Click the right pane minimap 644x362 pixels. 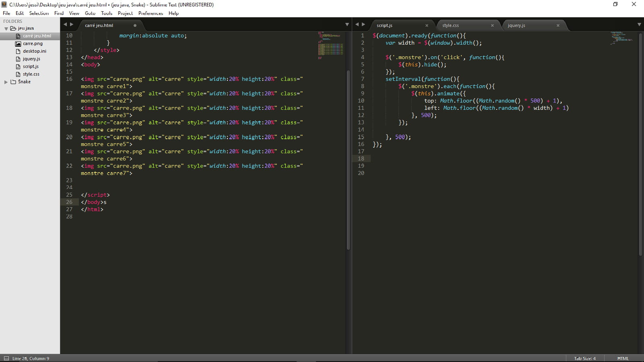tap(622, 38)
